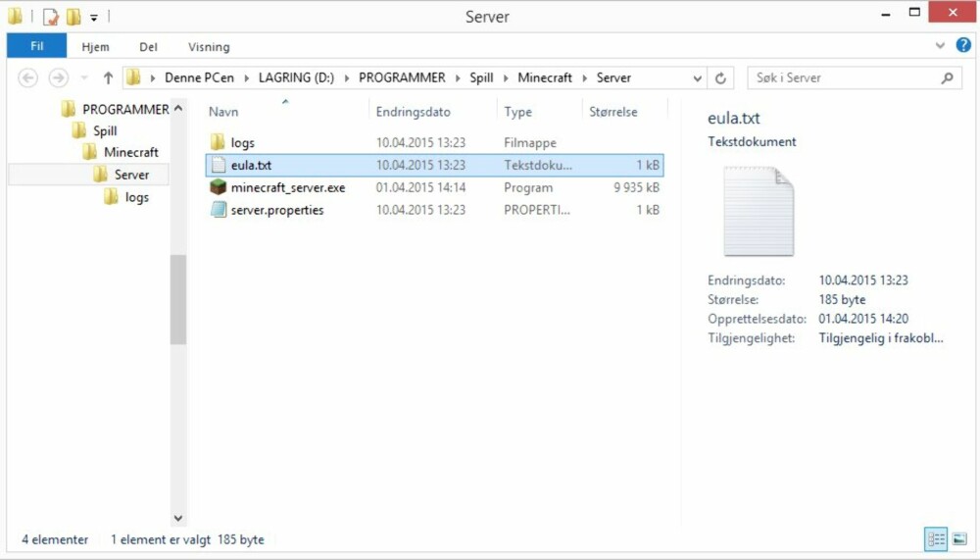Click the search magnifier icon
Image resolution: width=980 pixels, height=560 pixels.
pos(947,78)
